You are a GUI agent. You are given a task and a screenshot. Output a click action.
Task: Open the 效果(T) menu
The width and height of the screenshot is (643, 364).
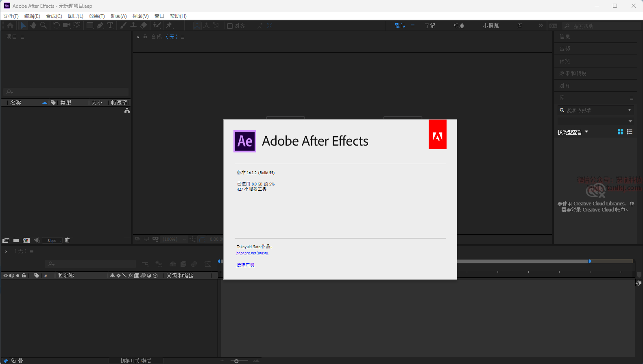[x=97, y=16]
